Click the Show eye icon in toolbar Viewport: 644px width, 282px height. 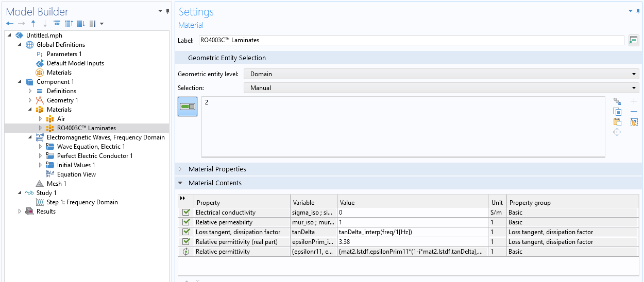(x=57, y=24)
